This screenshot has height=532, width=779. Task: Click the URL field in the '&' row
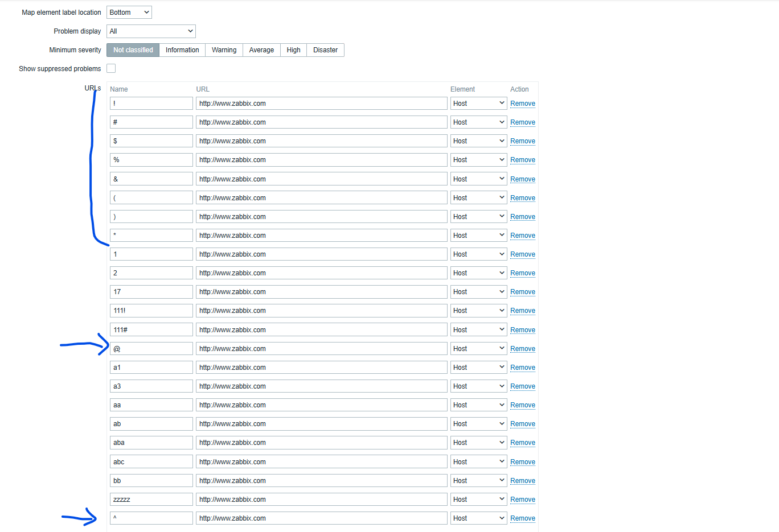(x=322, y=179)
